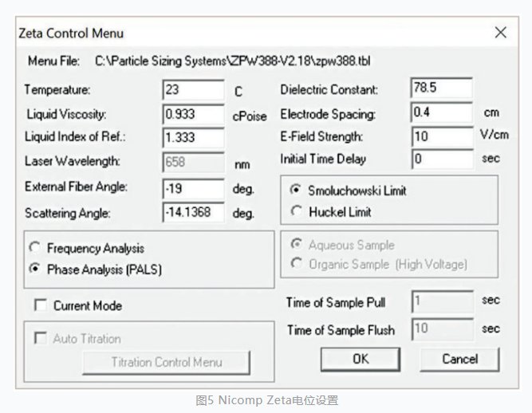Select the Aqueous Sample radio button
The image size is (532, 413).
coord(296,246)
